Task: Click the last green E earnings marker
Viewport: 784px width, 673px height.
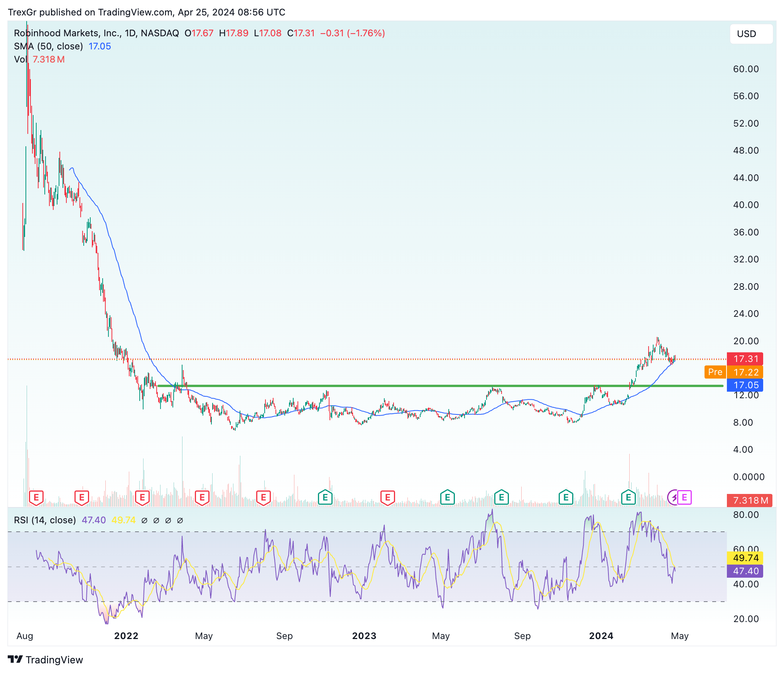Action: tap(628, 497)
